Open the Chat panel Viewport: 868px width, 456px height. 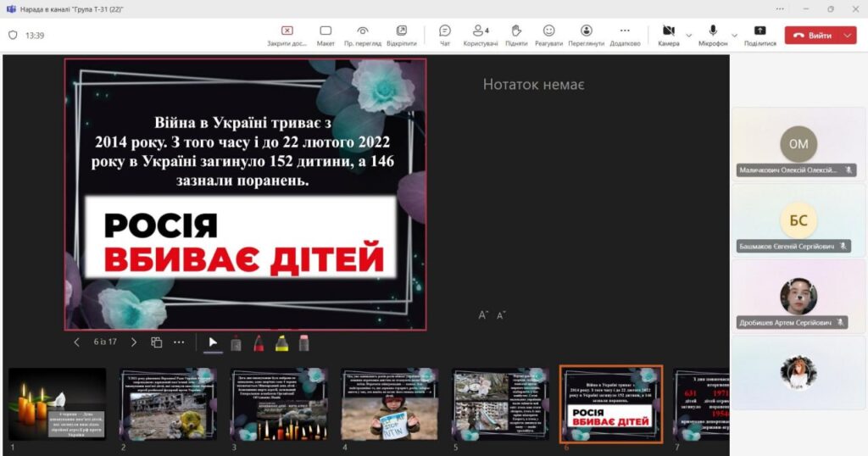[444, 35]
